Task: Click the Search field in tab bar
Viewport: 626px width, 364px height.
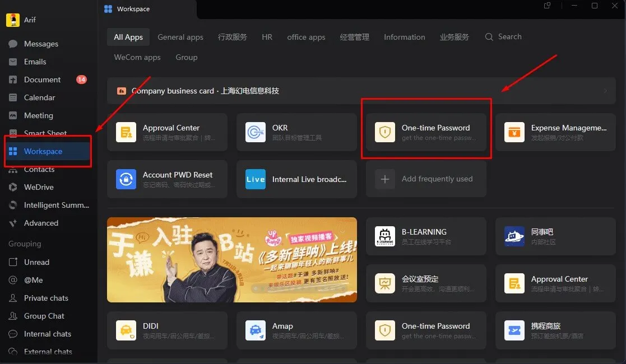Action: click(503, 37)
